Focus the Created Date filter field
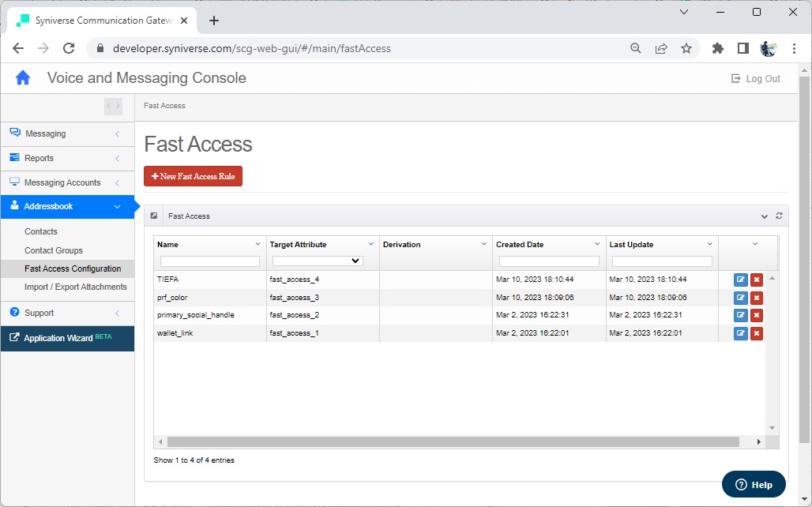This screenshot has height=507, width=812. [549, 261]
